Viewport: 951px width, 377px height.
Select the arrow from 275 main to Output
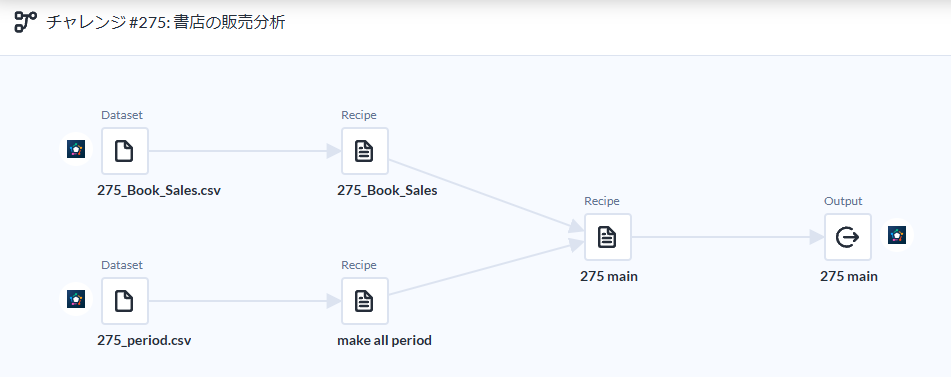[728, 237]
